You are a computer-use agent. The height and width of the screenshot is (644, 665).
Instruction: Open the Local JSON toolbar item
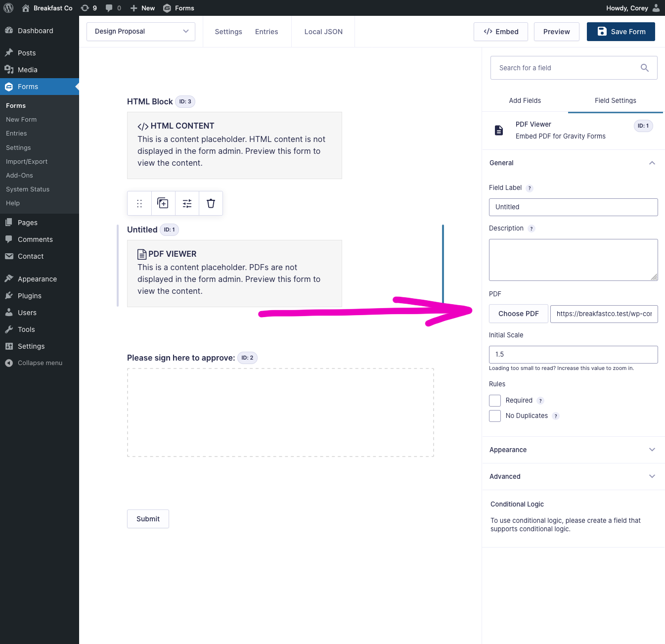[323, 32]
